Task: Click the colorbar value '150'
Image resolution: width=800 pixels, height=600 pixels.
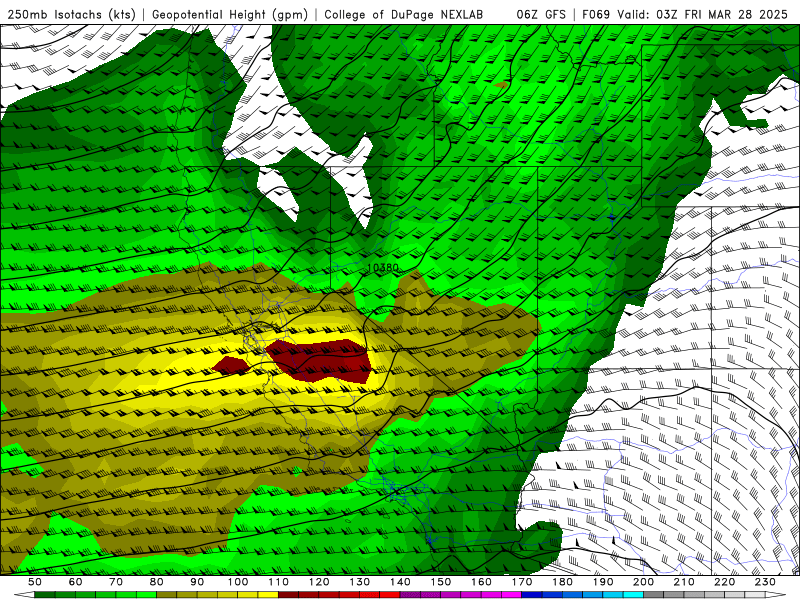Action: pyautogui.click(x=440, y=582)
